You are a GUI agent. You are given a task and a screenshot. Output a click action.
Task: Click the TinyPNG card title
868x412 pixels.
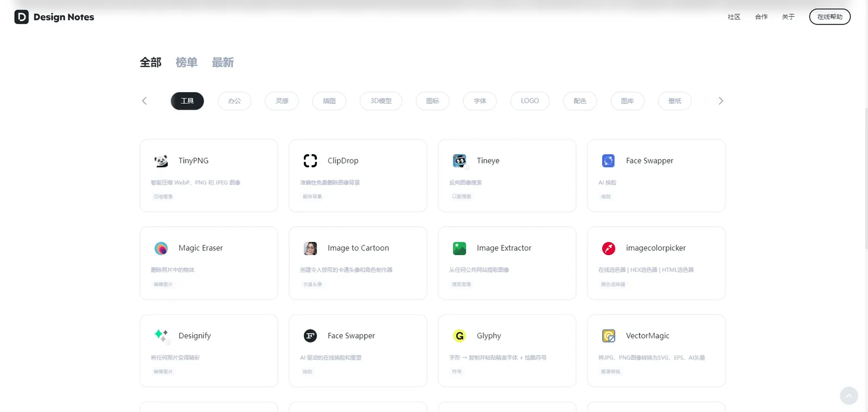(194, 161)
